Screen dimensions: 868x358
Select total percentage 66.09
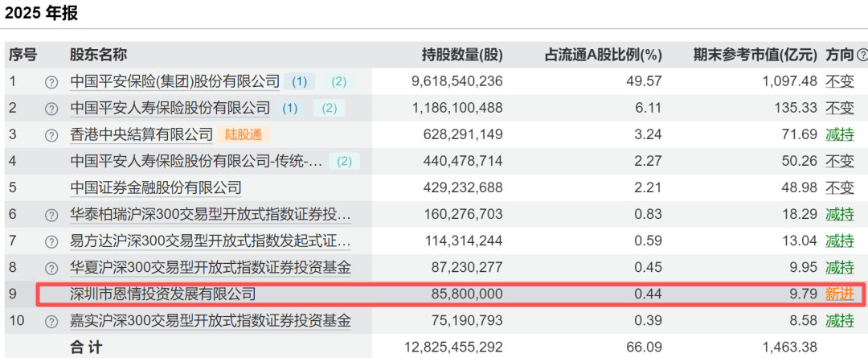point(645,348)
